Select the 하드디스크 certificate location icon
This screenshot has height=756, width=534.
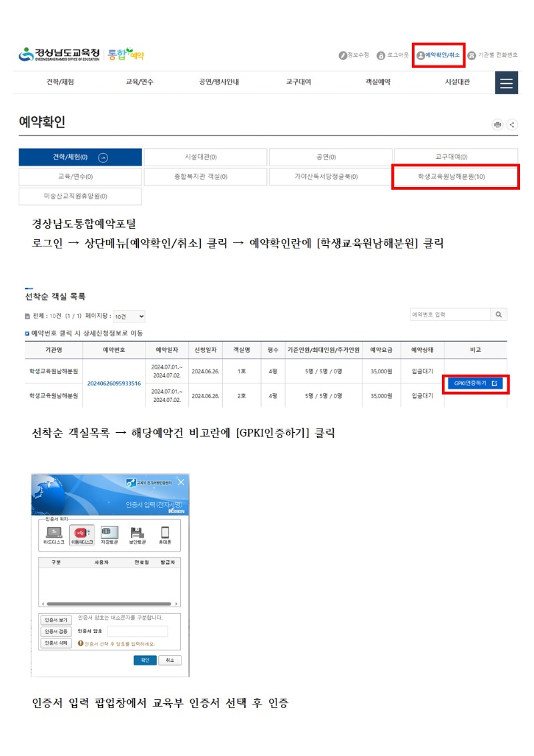tap(54, 533)
